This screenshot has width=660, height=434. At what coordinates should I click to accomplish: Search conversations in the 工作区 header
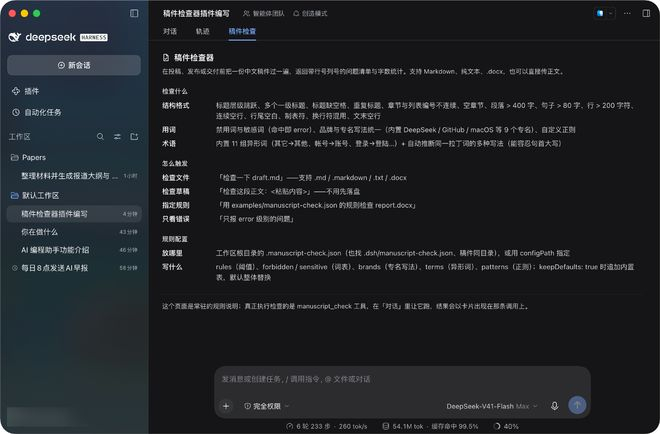coord(100,136)
